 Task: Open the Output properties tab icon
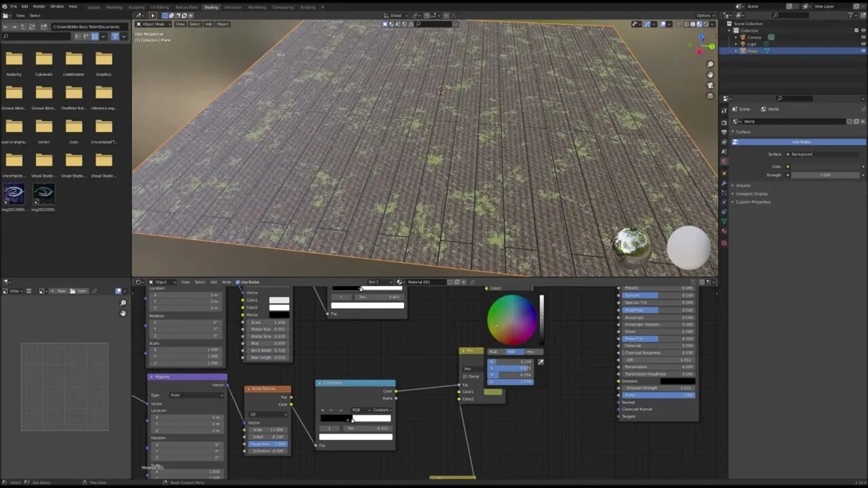pos(724,131)
